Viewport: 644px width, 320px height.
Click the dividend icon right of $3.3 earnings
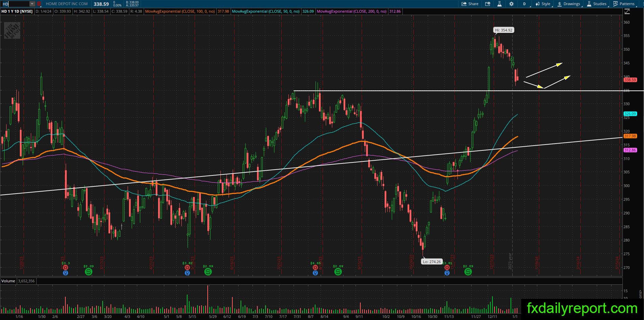[88, 272]
